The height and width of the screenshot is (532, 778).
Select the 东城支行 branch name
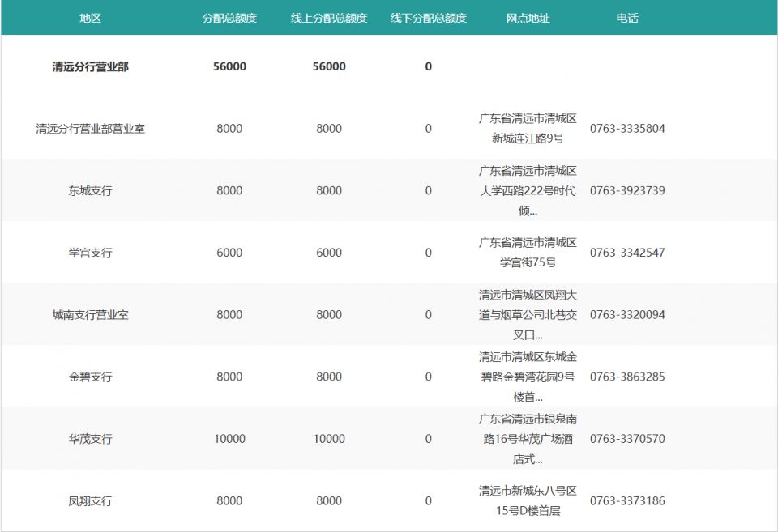coord(90,191)
